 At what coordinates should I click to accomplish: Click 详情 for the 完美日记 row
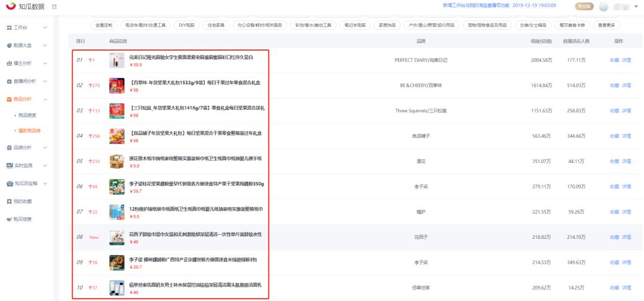coord(626,60)
